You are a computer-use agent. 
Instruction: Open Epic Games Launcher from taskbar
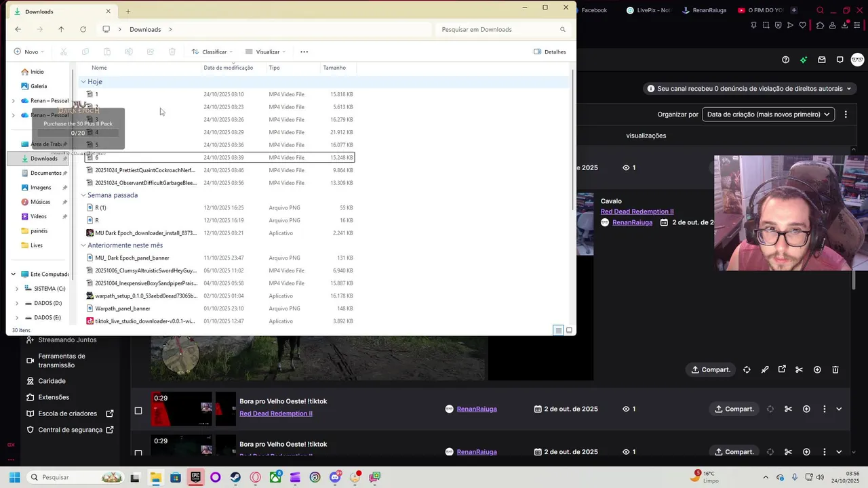click(x=195, y=477)
